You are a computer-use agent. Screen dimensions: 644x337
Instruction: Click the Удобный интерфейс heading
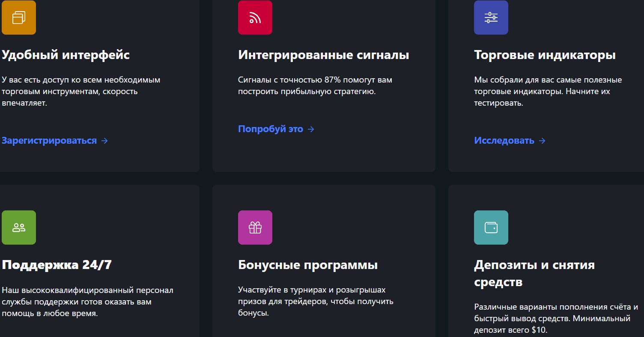(x=66, y=55)
